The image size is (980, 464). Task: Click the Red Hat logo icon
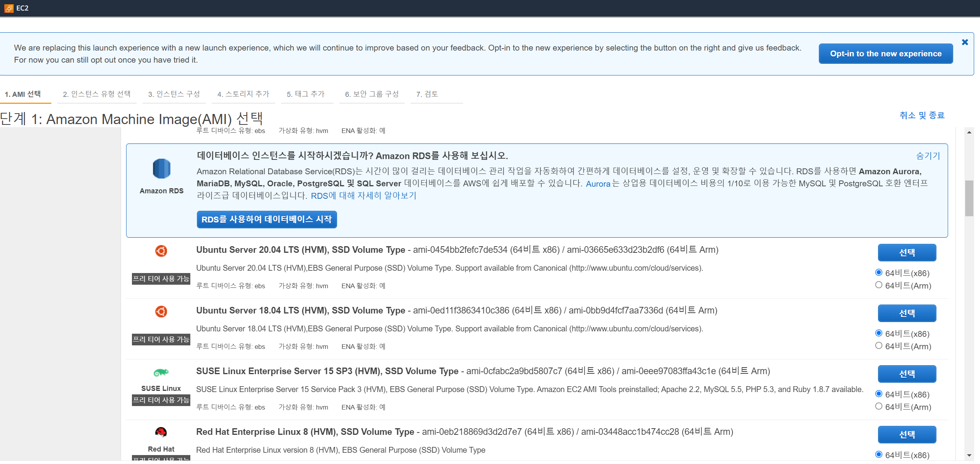(161, 432)
